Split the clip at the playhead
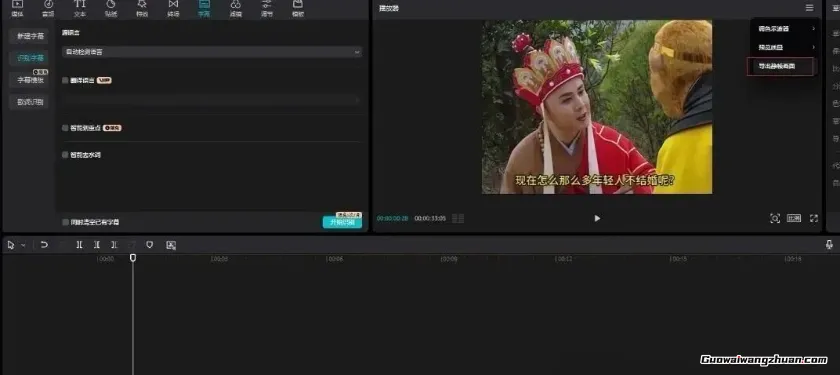Screen dimensions: 840x375 coord(79,245)
